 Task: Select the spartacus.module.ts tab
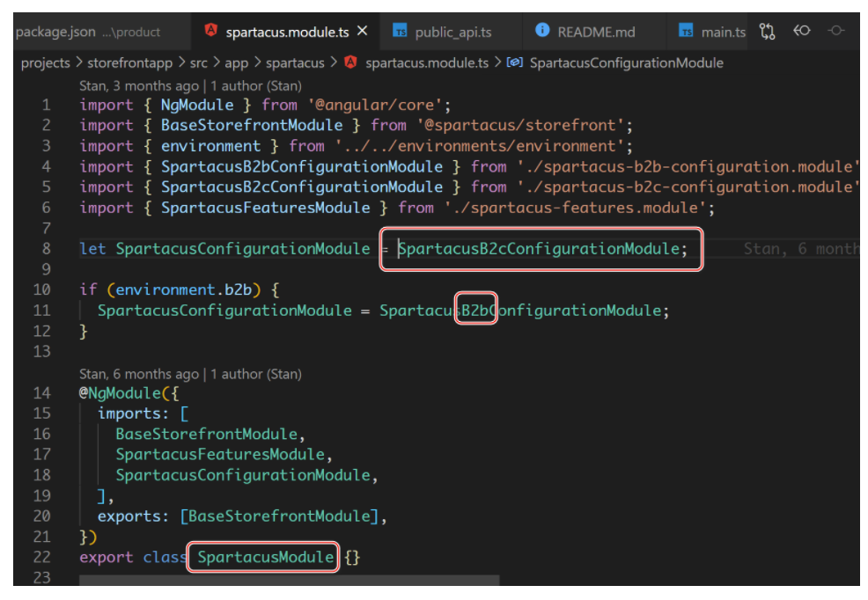click(287, 32)
